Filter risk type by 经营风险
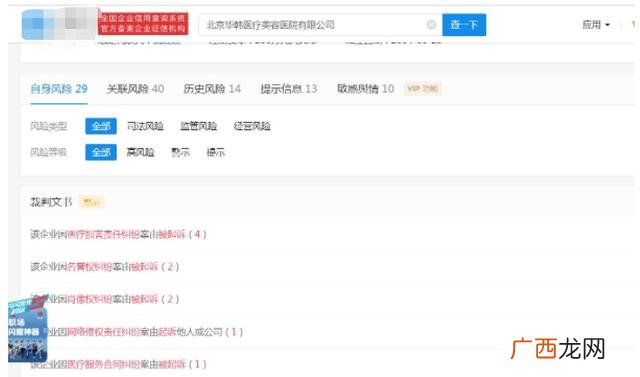 252,126
